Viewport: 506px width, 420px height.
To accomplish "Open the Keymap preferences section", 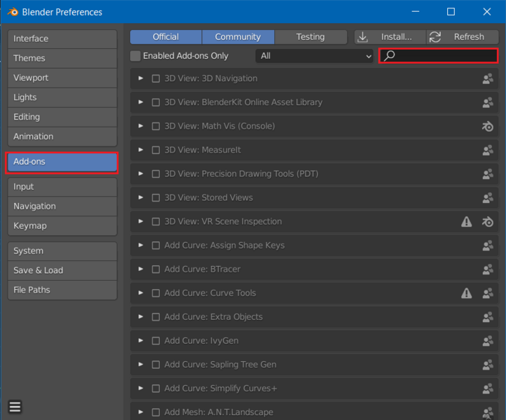I will [x=62, y=225].
